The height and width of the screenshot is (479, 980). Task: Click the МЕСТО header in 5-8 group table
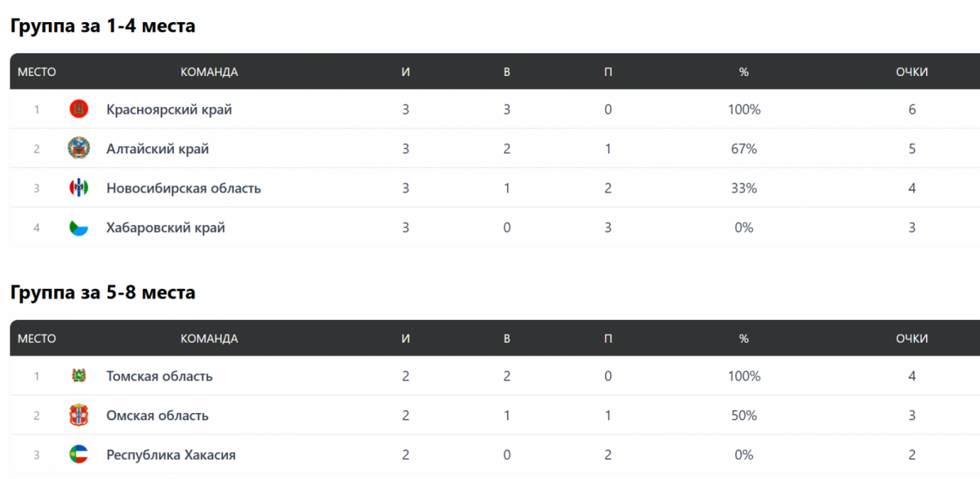coord(37,339)
